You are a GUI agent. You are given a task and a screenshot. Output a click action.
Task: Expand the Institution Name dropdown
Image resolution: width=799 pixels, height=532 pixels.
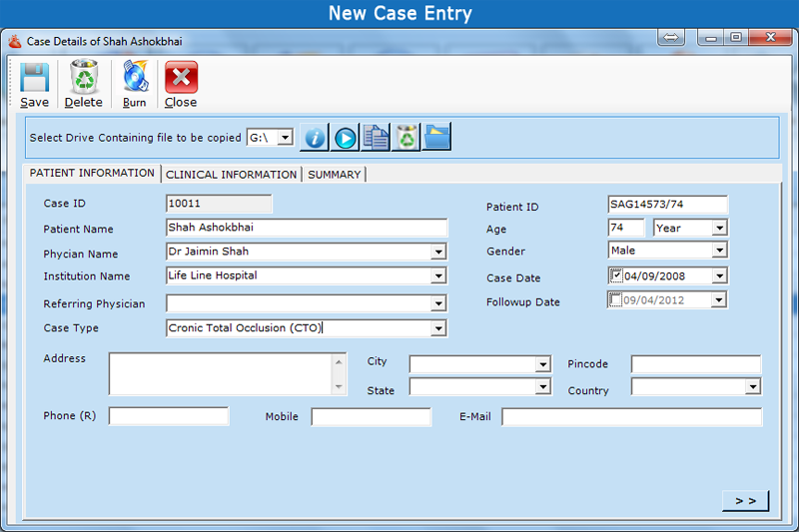tap(438, 275)
